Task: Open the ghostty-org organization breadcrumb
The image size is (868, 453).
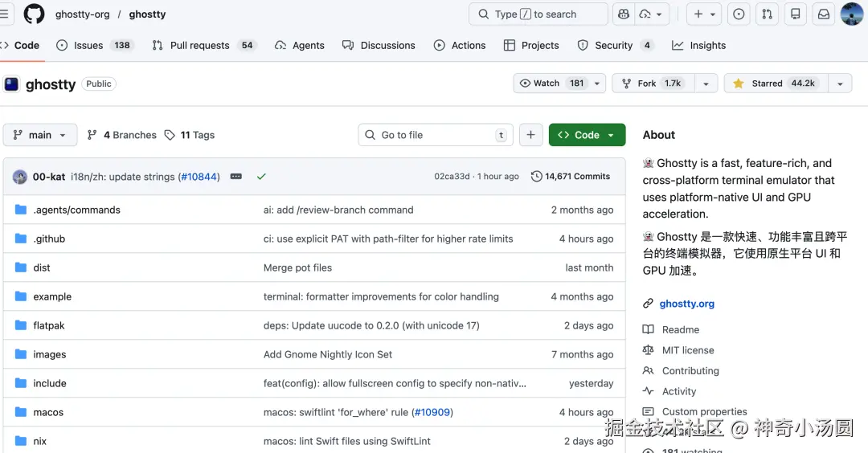Action: (83, 14)
